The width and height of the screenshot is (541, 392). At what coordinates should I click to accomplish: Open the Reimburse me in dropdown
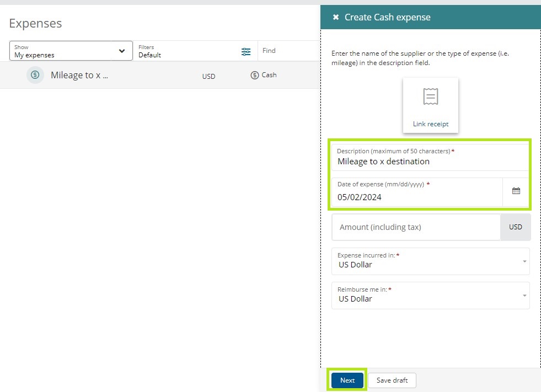tap(430, 296)
